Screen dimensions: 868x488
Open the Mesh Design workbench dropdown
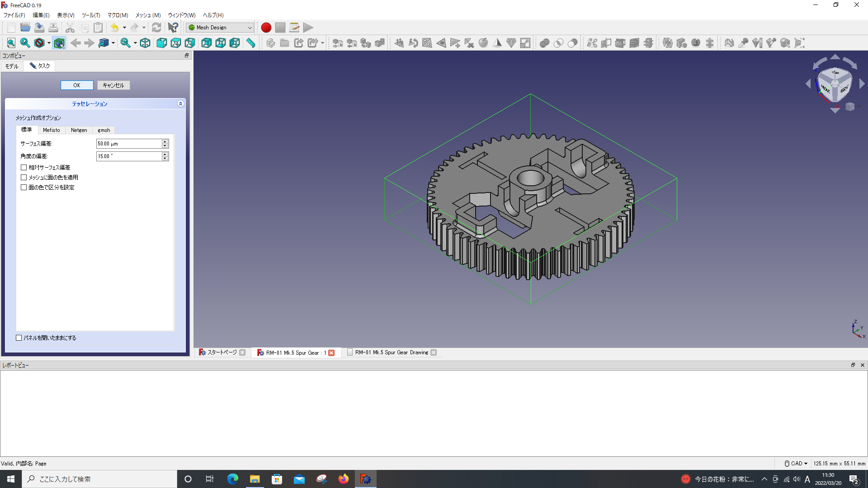(220, 28)
